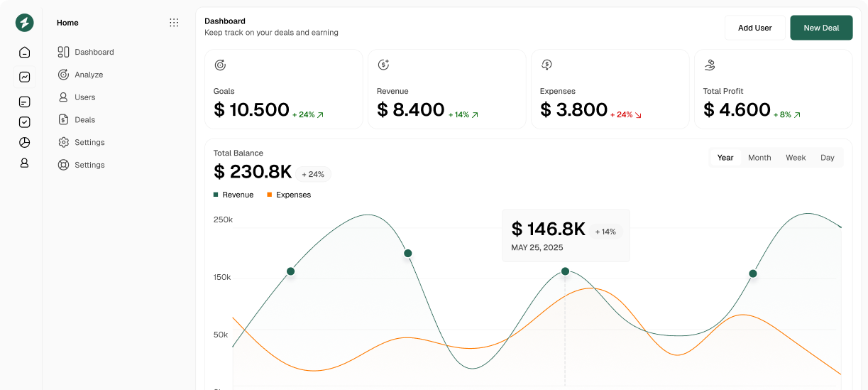Screen dimensions: 868x390
Task: Click the Home sidebar heading
Action: tap(67, 23)
